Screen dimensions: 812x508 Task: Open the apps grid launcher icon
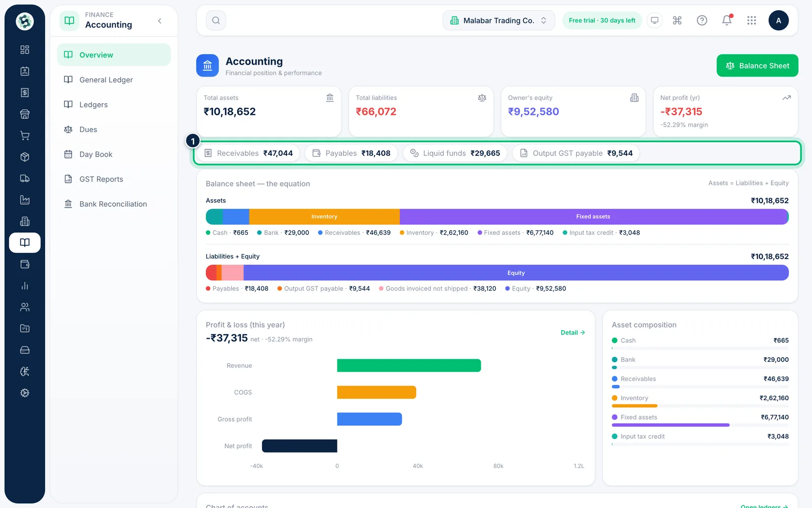[752, 20]
